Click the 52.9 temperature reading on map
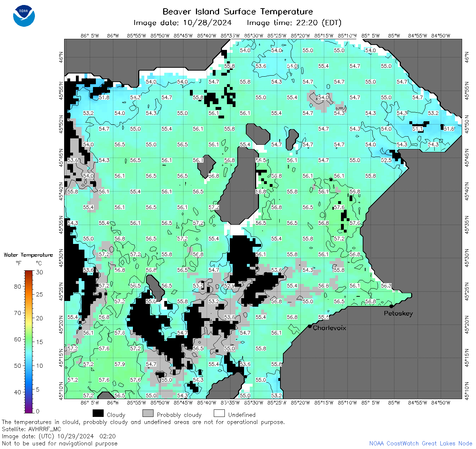The height and width of the screenshot is (449, 476). (229, 286)
